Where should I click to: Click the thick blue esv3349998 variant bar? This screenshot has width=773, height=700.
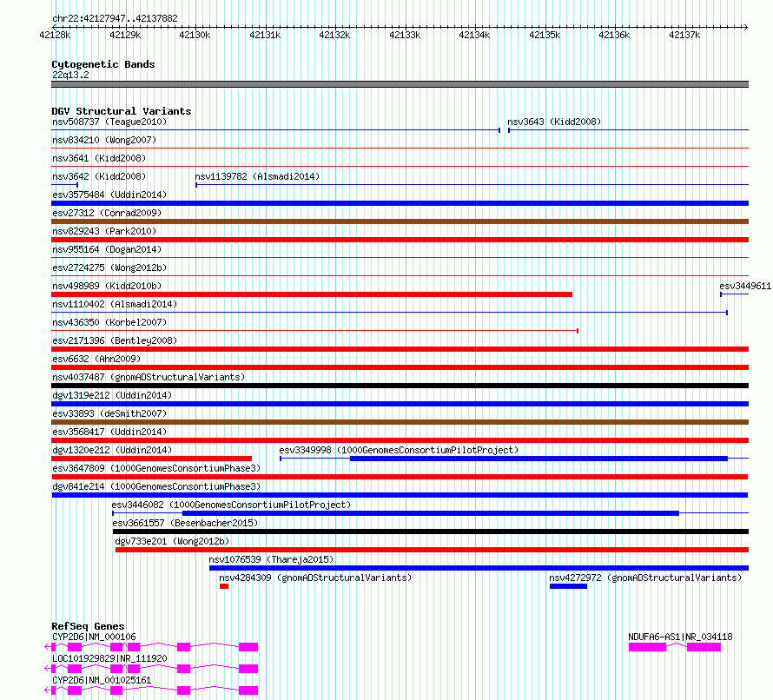click(x=538, y=459)
